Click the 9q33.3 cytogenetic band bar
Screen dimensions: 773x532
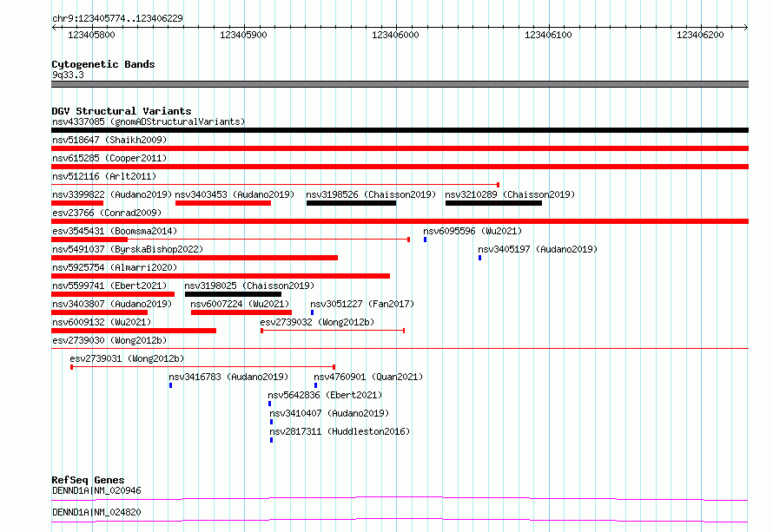[x=400, y=84]
